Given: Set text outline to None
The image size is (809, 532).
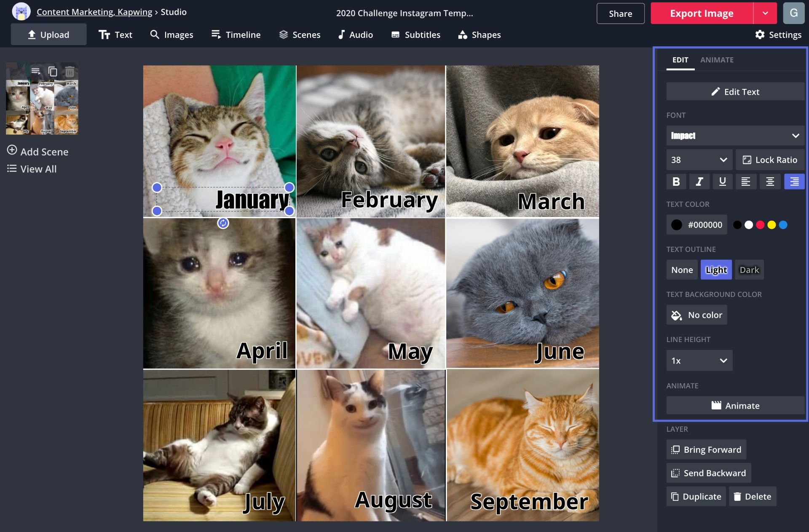Looking at the screenshot, I should click(x=682, y=270).
